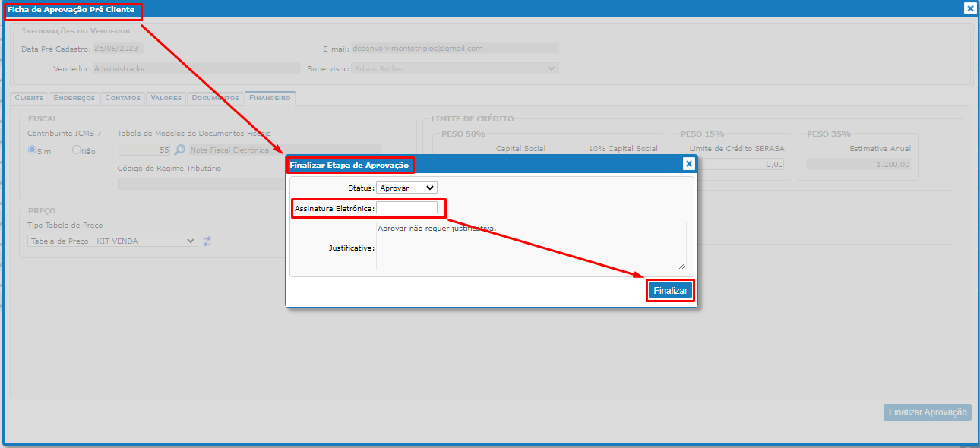Click the Vendedor field showing Administrador

[x=197, y=68]
